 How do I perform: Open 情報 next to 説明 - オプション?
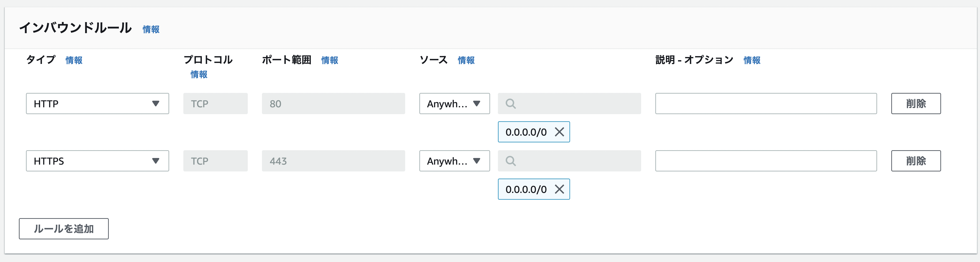pyautogui.click(x=751, y=60)
